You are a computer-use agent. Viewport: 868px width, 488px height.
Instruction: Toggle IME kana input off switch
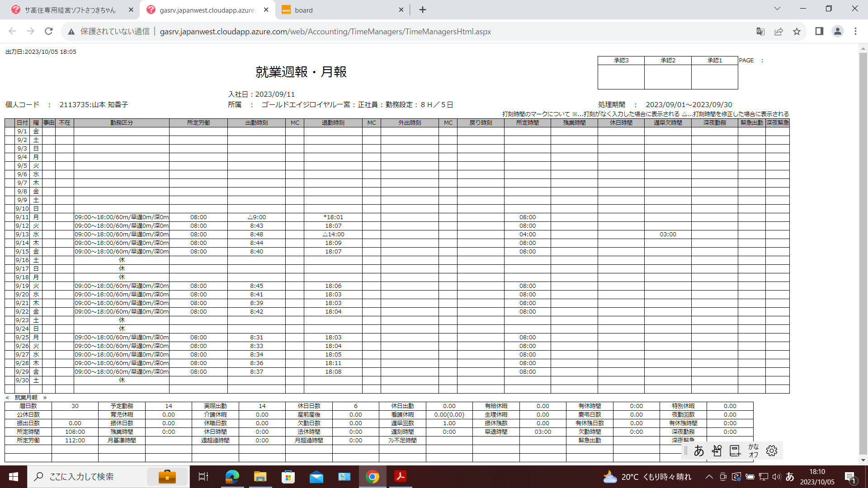click(753, 450)
